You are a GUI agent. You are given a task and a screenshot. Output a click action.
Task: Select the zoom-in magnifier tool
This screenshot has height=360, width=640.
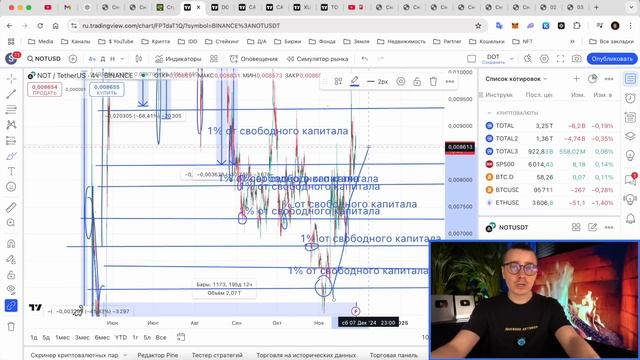pos(11,223)
